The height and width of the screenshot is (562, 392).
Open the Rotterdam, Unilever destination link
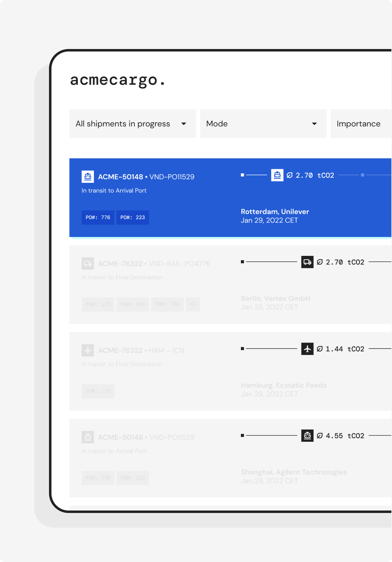tap(275, 212)
